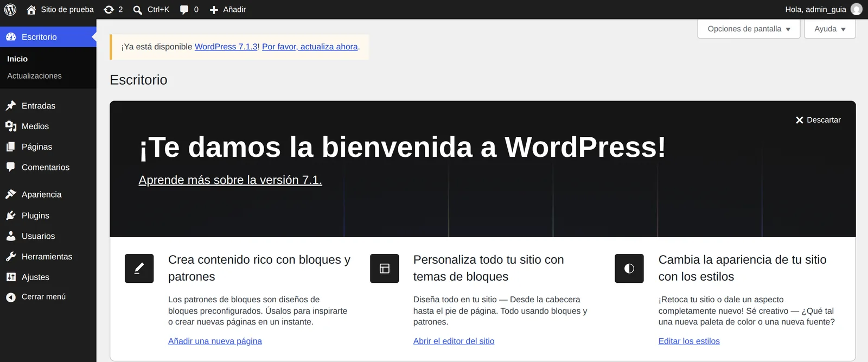
Task: Click the Comentarios speech bubble icon in sidebar
Action: click(11, 167)
